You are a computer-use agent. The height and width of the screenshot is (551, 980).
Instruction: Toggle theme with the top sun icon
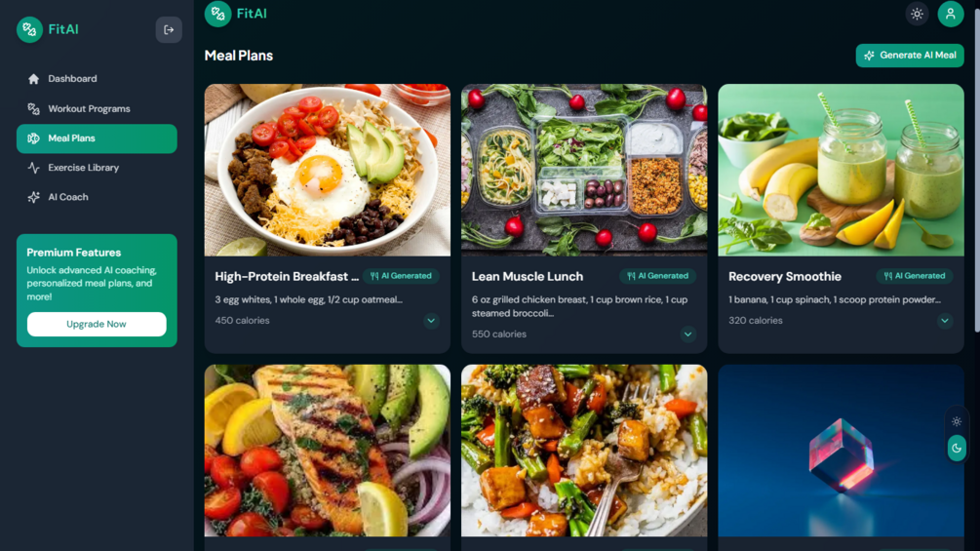(917, 14)
